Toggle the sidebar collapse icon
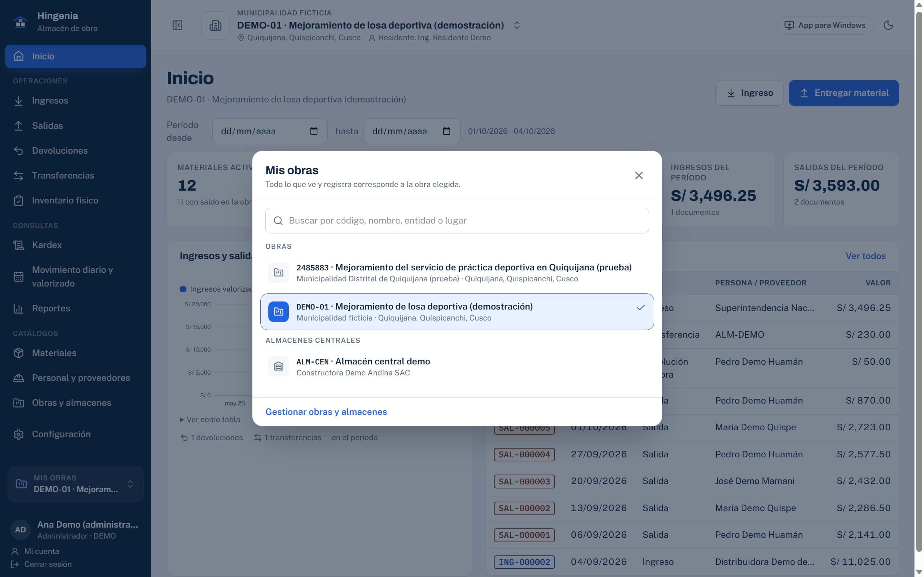The image size is (924, 577). click(177, 25)
